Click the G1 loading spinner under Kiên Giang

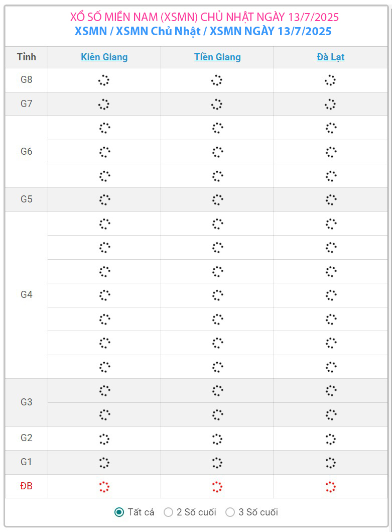point(104,462)
